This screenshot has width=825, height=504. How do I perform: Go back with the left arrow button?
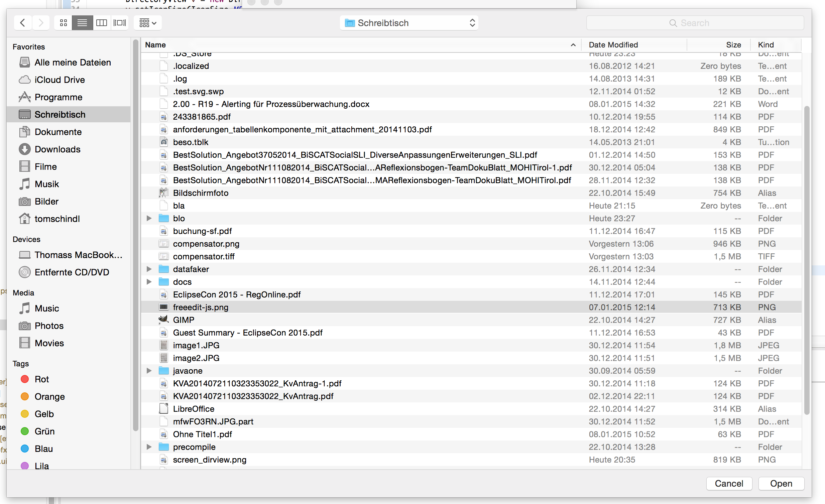23,23
